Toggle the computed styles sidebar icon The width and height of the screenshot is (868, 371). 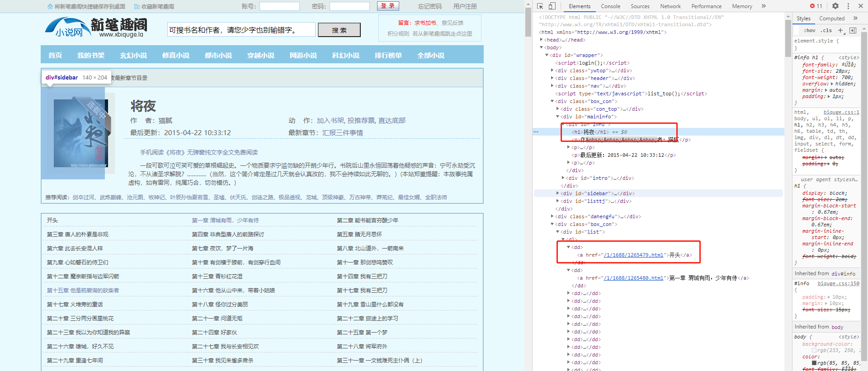point(853,30)
